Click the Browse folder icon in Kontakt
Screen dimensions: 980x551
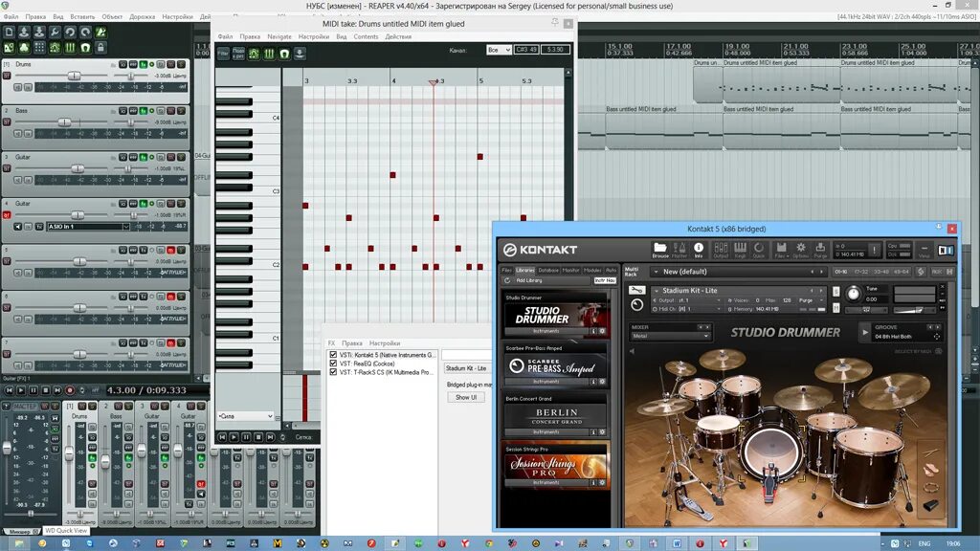(660, 250)
